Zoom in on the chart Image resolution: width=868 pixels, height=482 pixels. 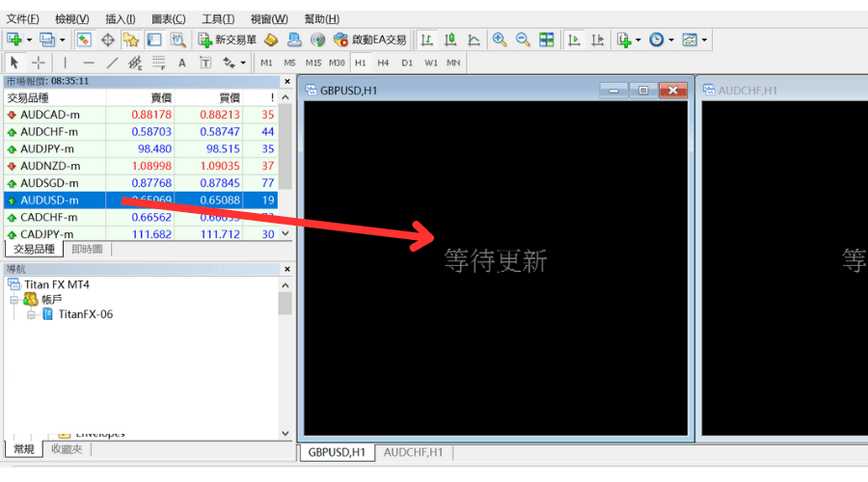coord(500,40)
